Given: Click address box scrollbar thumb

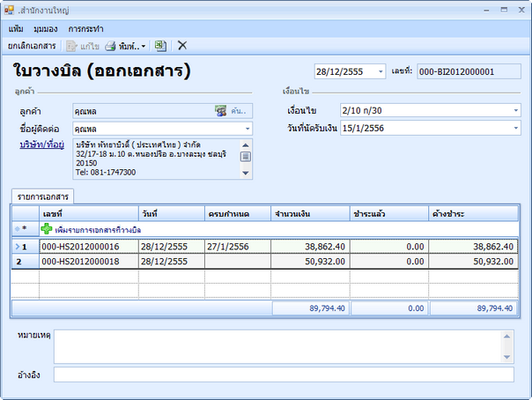Looking at the screenshot, I should (x=246, y=157).
